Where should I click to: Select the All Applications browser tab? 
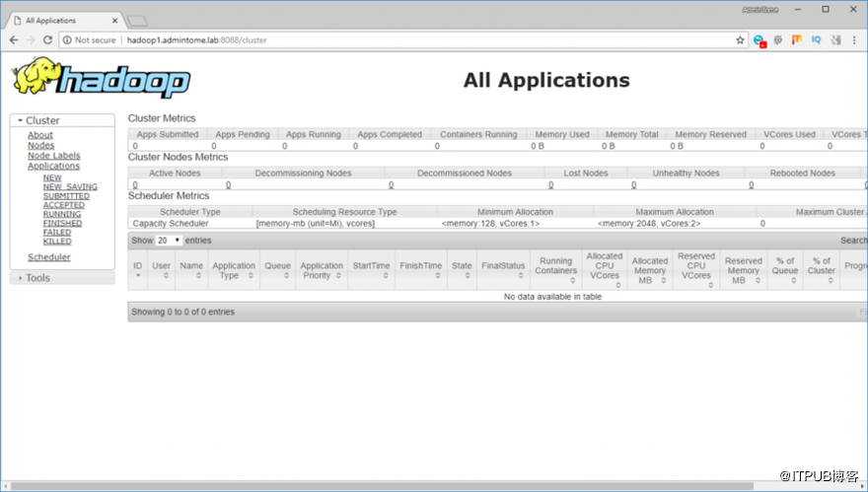click(62, 21)
